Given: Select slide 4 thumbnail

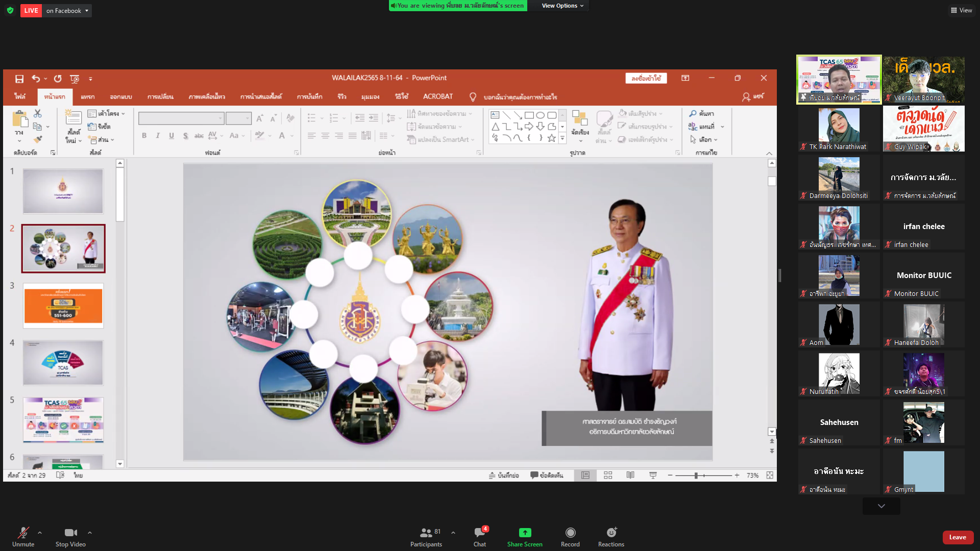Looking at the screenshot, I should 63,363.
